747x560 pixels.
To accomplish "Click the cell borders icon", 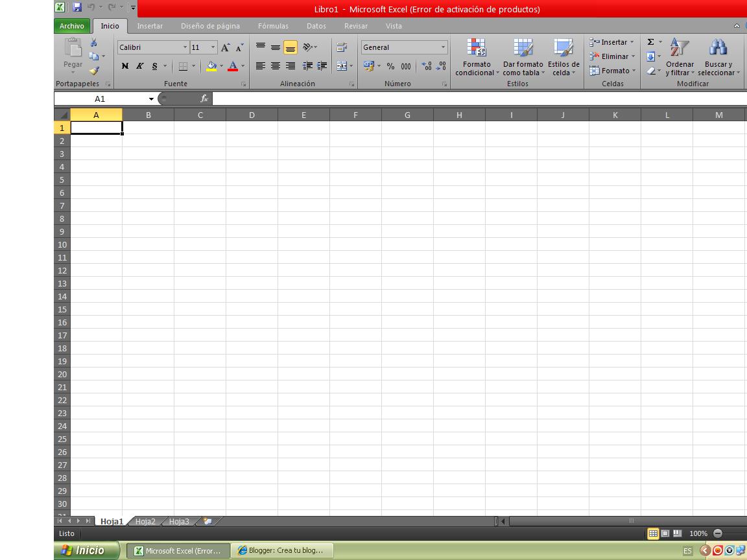I will coord(183,66).
